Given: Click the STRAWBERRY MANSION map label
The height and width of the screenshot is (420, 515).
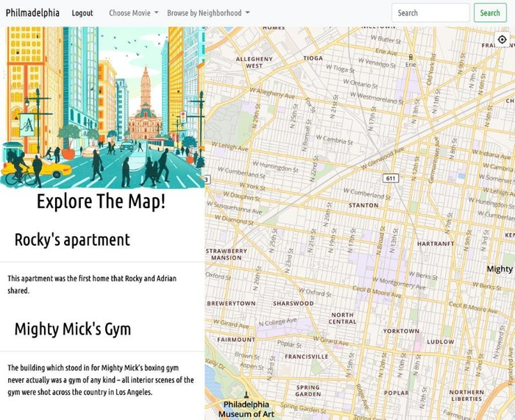Looking at the screenshot, I should point(227,255).
